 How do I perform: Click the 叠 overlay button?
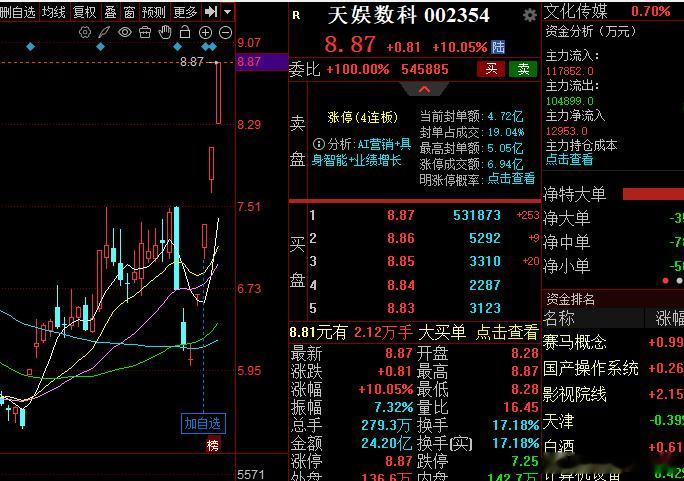pyautogui.click(x=110, y=12)
